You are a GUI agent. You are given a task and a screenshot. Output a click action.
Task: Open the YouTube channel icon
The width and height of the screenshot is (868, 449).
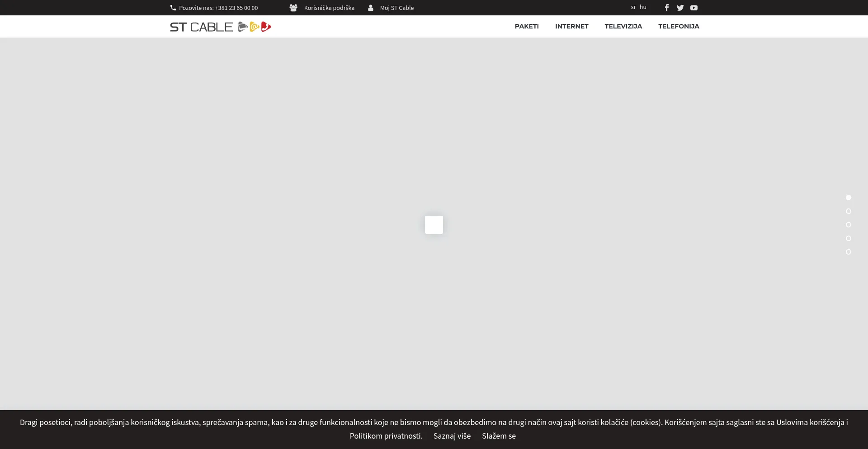pos(694,8)
